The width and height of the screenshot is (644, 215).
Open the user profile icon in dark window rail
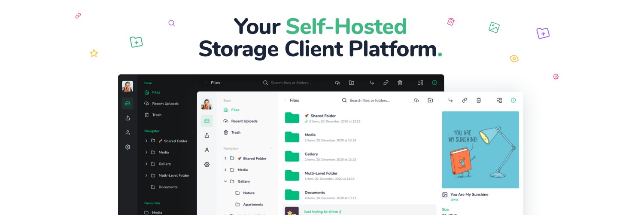pos(128,132)
